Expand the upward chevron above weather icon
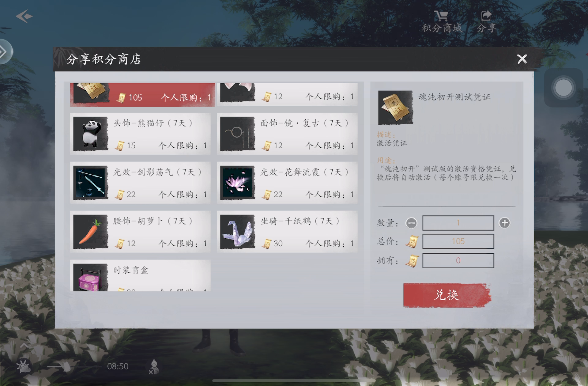Image resolution: width=588 pixels, height=386 pixels. click(24, 346)
